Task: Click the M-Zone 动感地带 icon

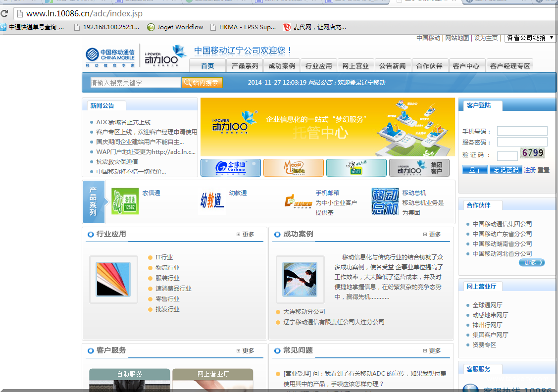Action: pyautogui.click(x=293, y=167)
